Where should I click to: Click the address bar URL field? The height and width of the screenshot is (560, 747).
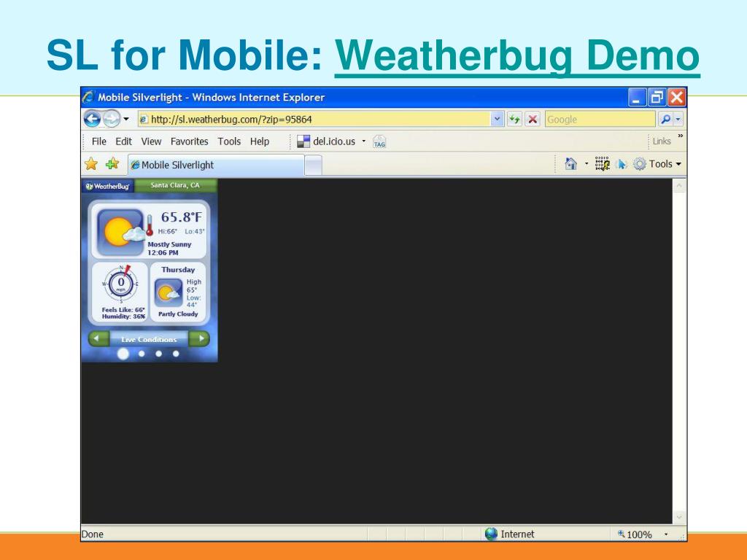click(314, 119)
